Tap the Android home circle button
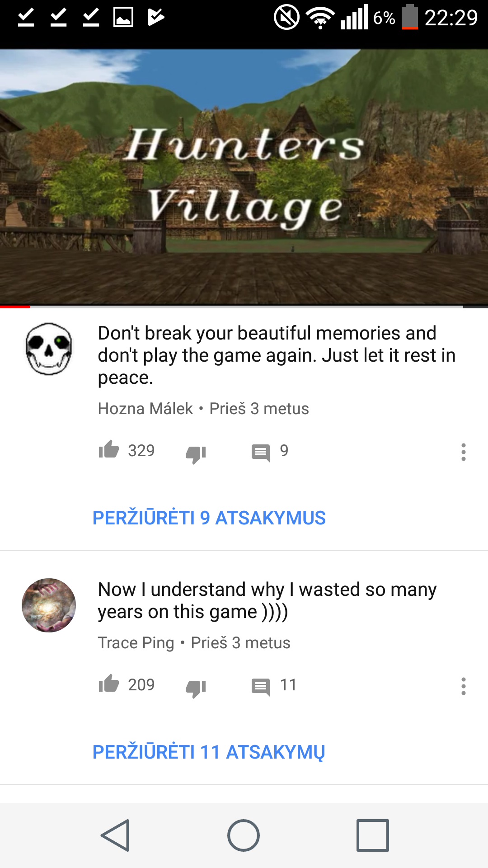The width and height of the screenshot is (488, 868). click(x=244, y=835)
